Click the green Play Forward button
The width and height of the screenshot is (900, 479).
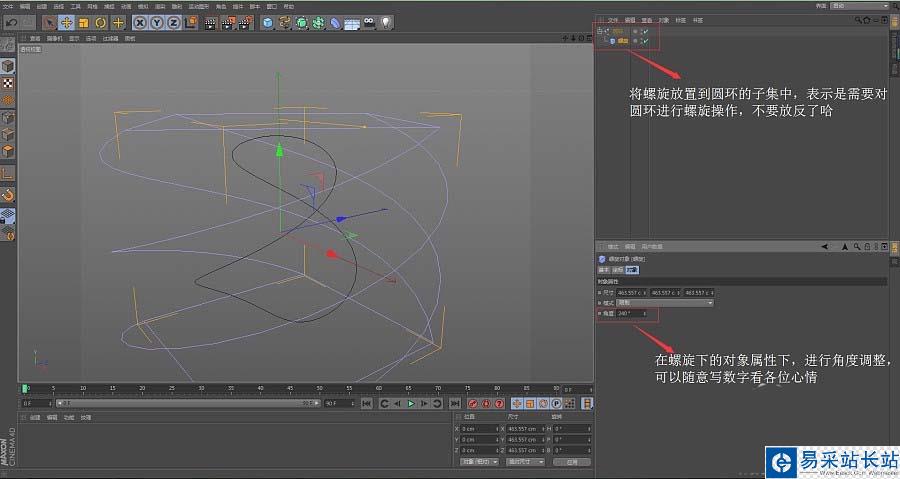click(411, 404)
